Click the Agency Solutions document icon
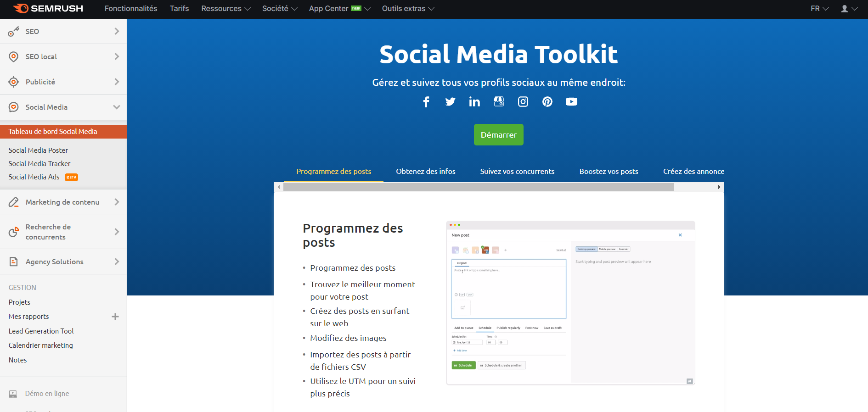 [14, 262]
